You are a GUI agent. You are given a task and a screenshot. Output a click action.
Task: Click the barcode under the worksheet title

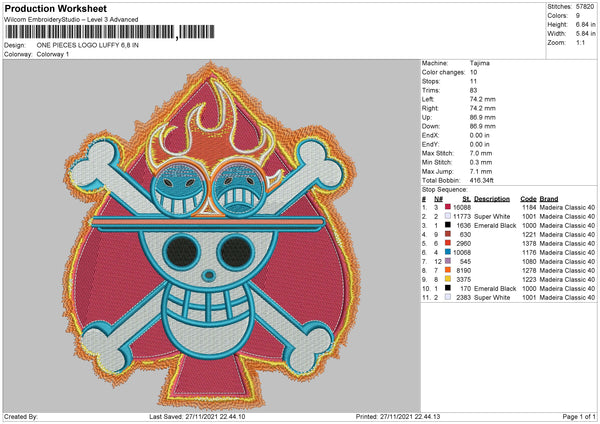tap(109, 32)
